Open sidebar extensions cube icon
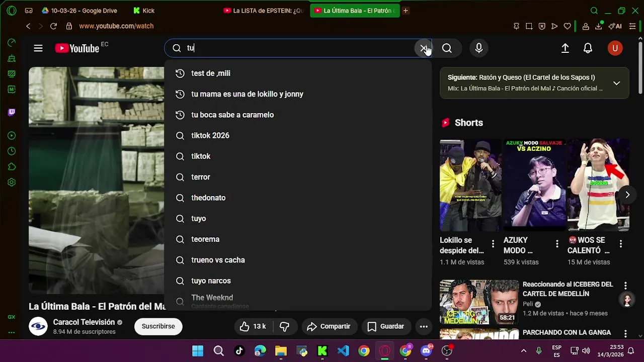This screenshot has height=362, width=644. click(12, 167)
